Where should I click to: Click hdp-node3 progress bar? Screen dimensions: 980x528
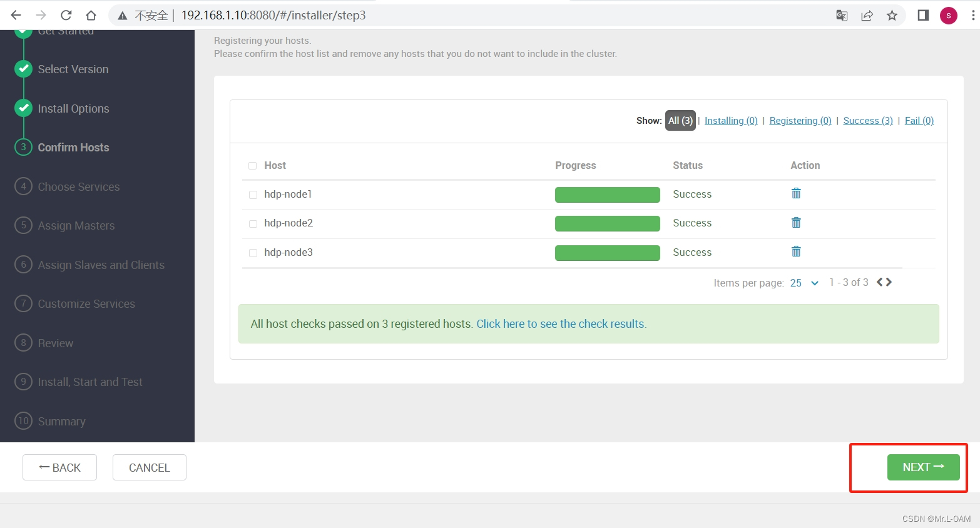pyautogui.click(x=607, y=253)
